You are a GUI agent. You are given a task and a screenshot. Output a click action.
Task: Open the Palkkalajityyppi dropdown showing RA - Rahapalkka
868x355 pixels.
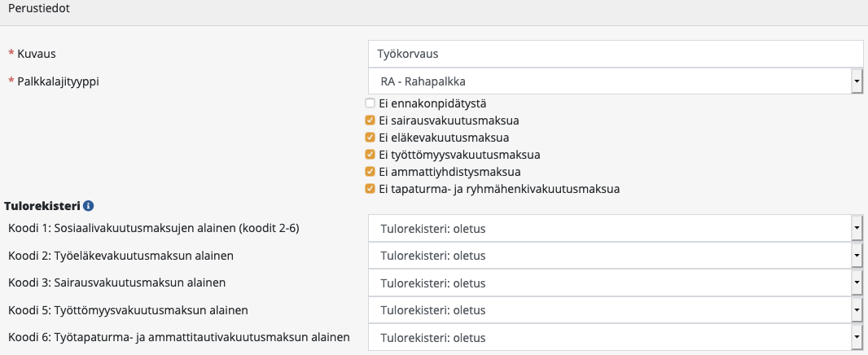click(615, 81)
